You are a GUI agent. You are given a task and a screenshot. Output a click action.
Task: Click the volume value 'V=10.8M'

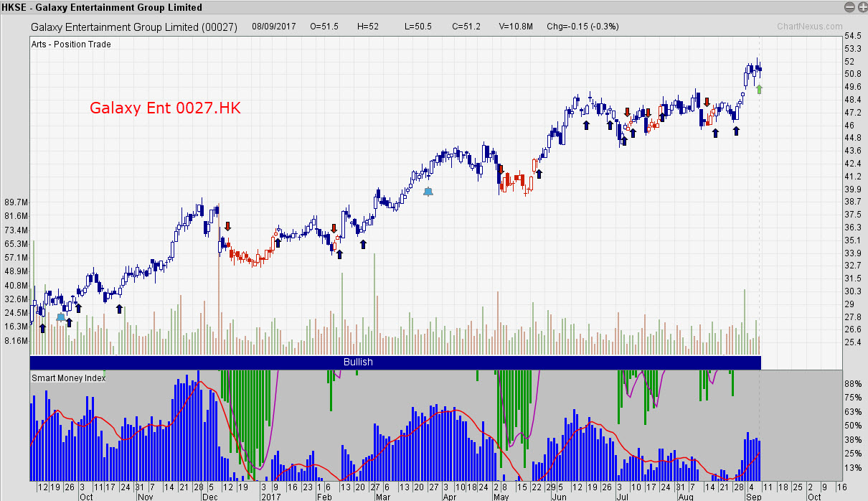[x=516, y=27]
